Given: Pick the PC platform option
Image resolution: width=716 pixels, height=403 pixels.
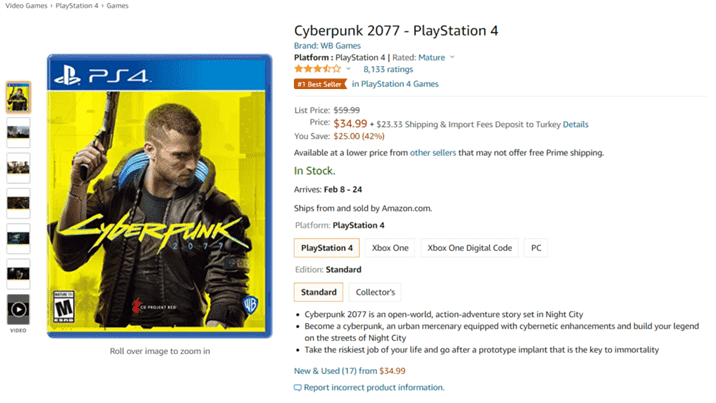Looking at the screenshot, I should [x=536, y=248].
